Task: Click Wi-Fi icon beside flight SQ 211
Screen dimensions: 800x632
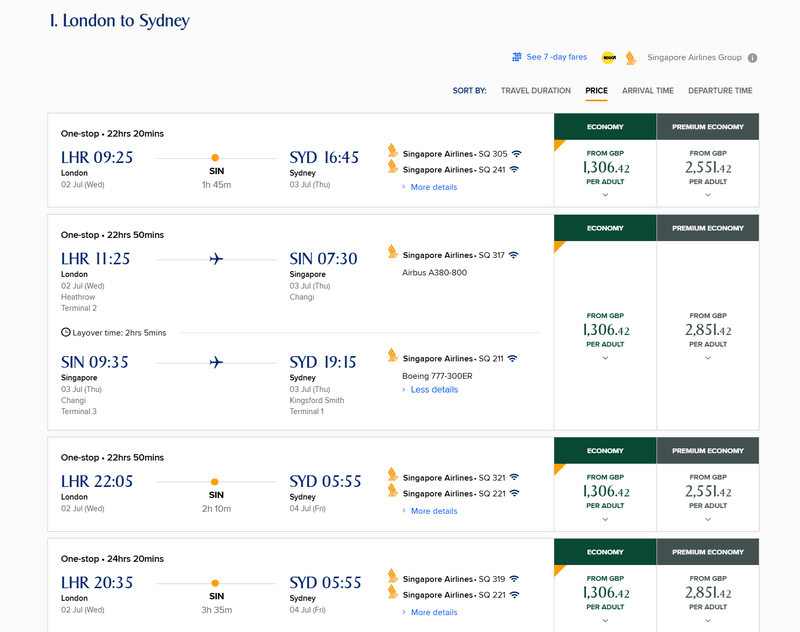Action: tap(512, 359)
